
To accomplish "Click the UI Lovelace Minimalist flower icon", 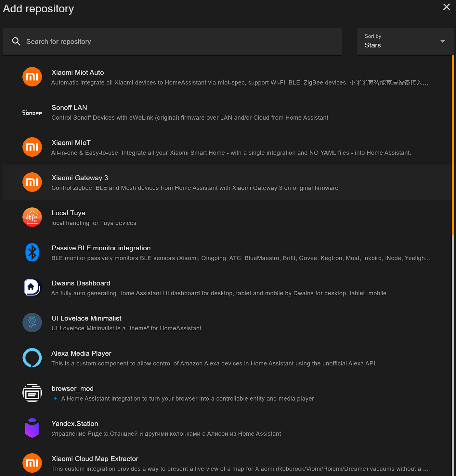I will coord(32,323).
